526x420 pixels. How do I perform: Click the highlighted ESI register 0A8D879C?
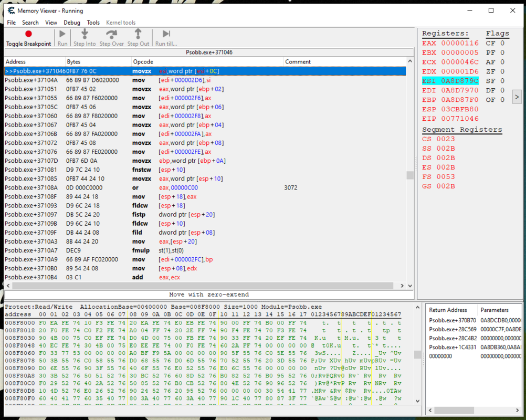pos(450,81)
